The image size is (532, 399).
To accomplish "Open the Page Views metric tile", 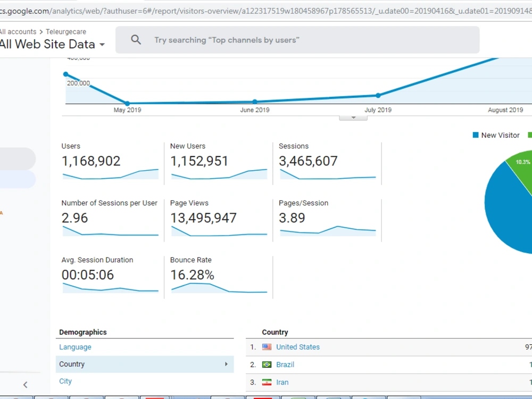I will [x=219, y=220].
